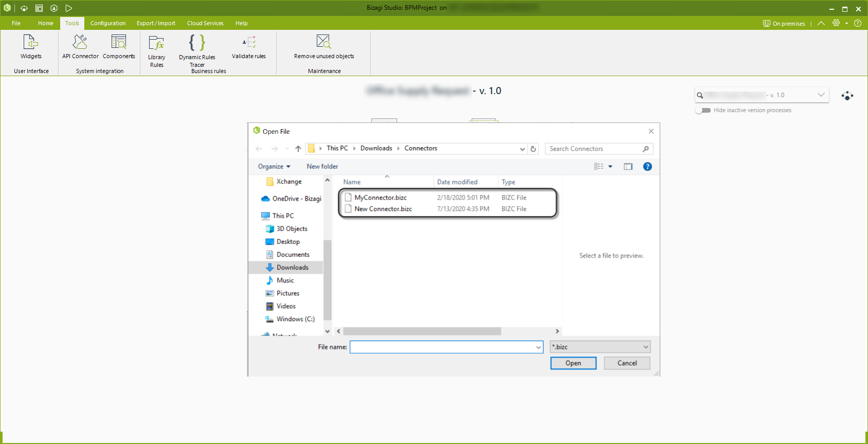Open the Help tab

[241, 23]
